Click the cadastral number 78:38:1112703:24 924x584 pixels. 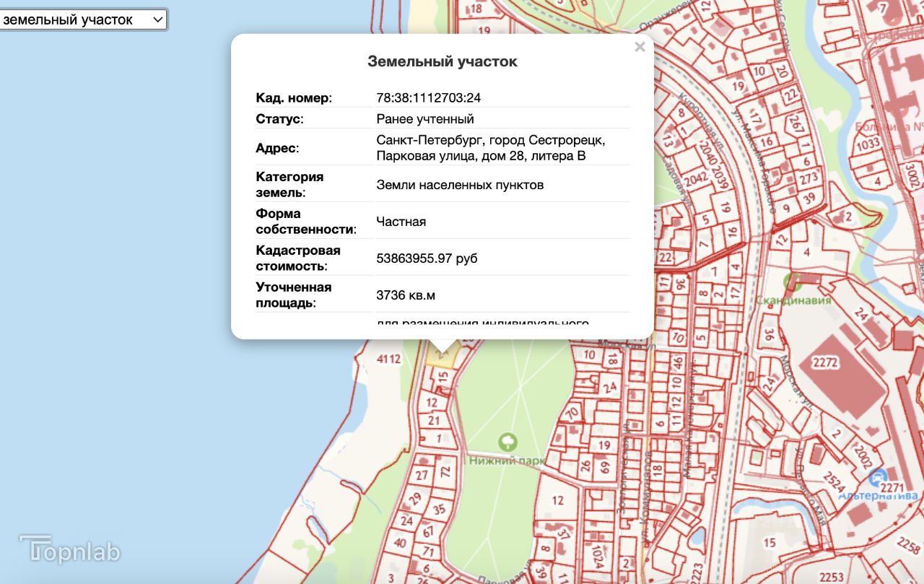pos(428,97)
